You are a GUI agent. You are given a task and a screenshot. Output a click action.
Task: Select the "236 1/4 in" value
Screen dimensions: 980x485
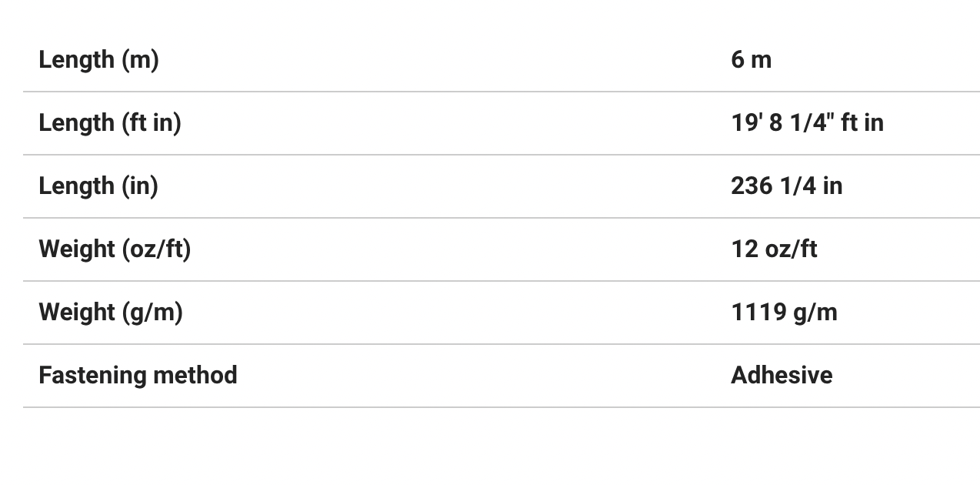click(x=786, y=186)
